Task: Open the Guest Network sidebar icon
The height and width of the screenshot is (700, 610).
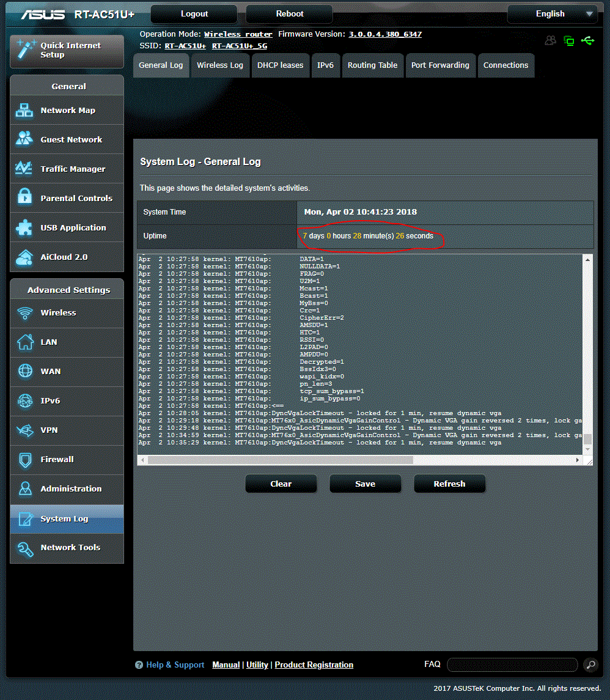Action: pyautogui.click(x=26, y=139)
